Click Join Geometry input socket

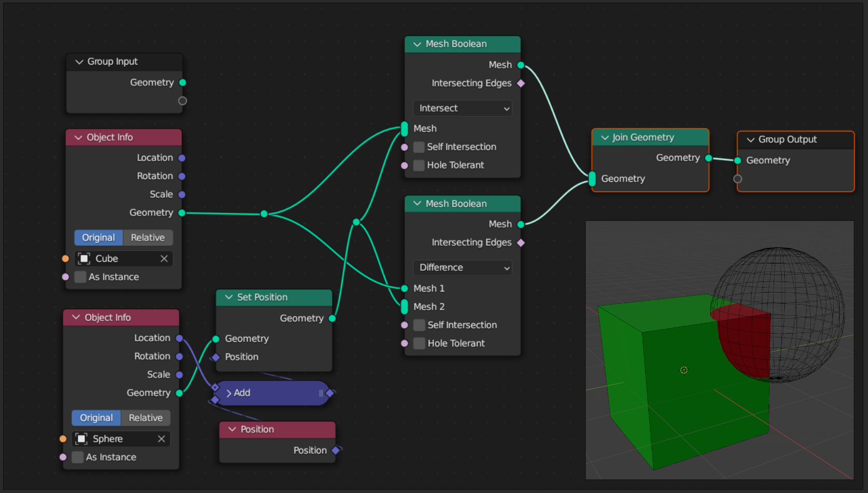point(592,179)
